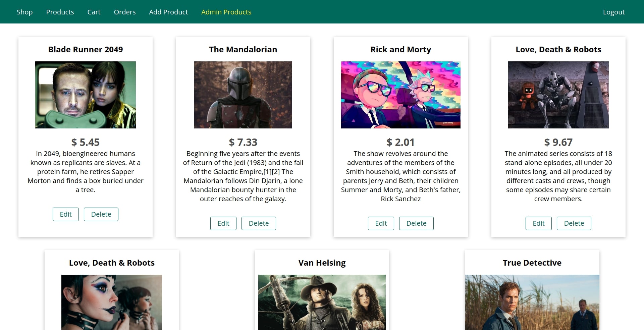Delete Love, Death & Robots priced $9.67
The width and height of the screenshot is (644, 330).
[574, 223]
